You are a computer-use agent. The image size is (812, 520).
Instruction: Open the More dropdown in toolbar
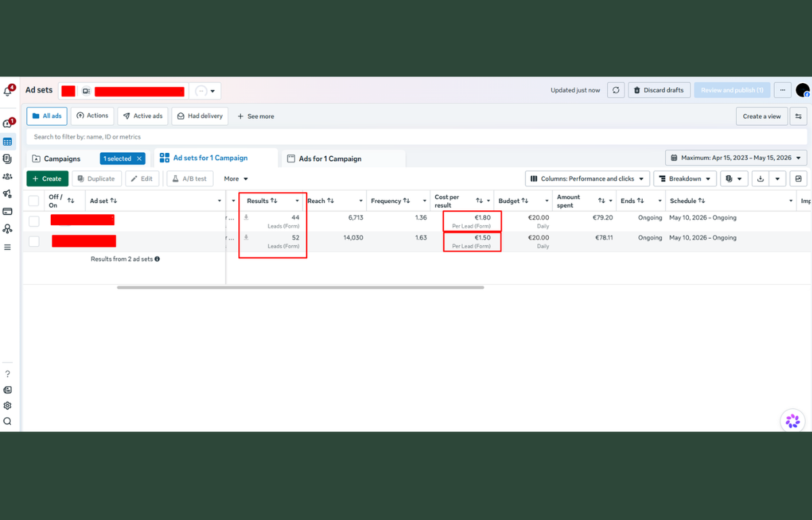[236, 179]
